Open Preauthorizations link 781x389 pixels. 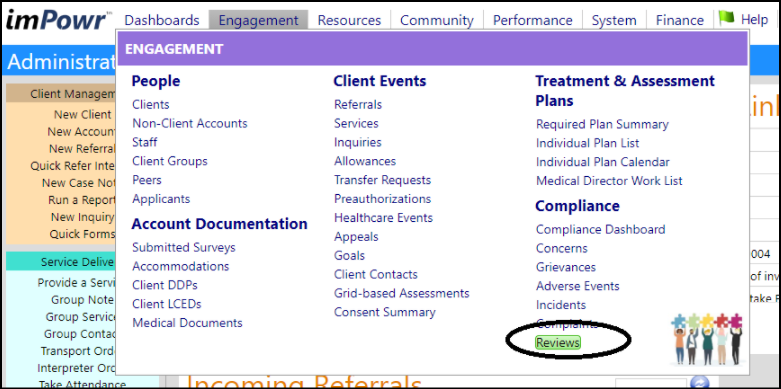click(383, 199)
